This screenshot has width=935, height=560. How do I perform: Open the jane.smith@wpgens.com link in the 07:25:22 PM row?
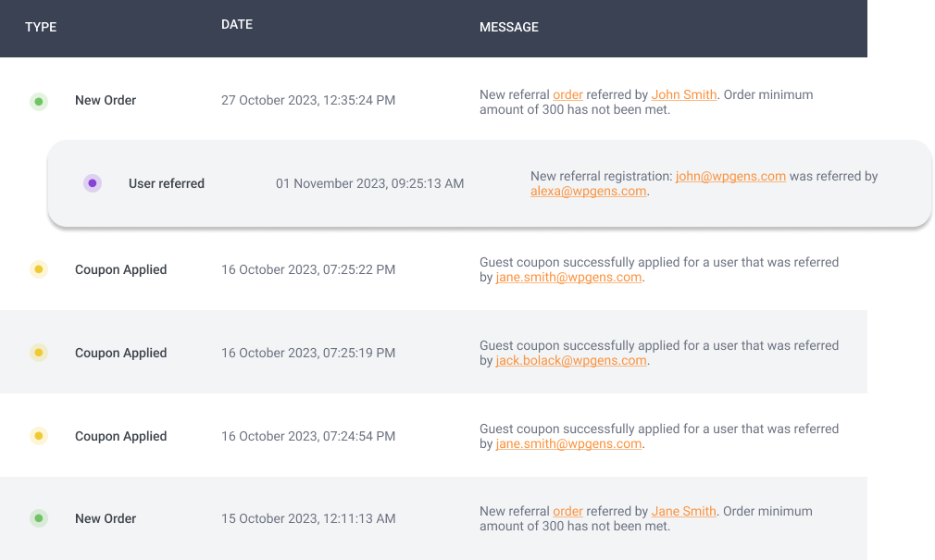point(569,278)
